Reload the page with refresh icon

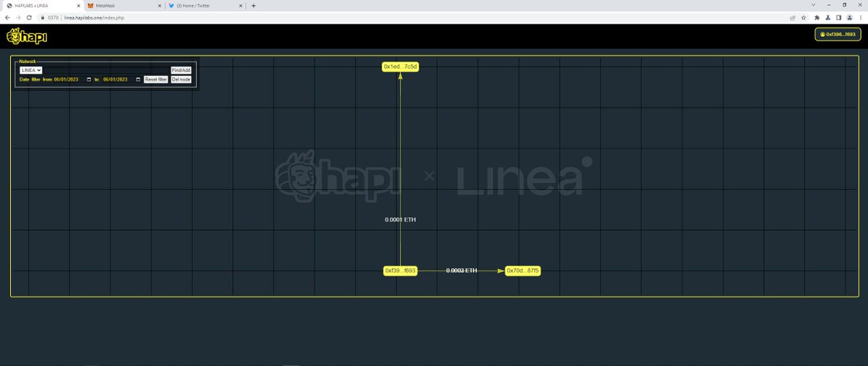(29, 17)
